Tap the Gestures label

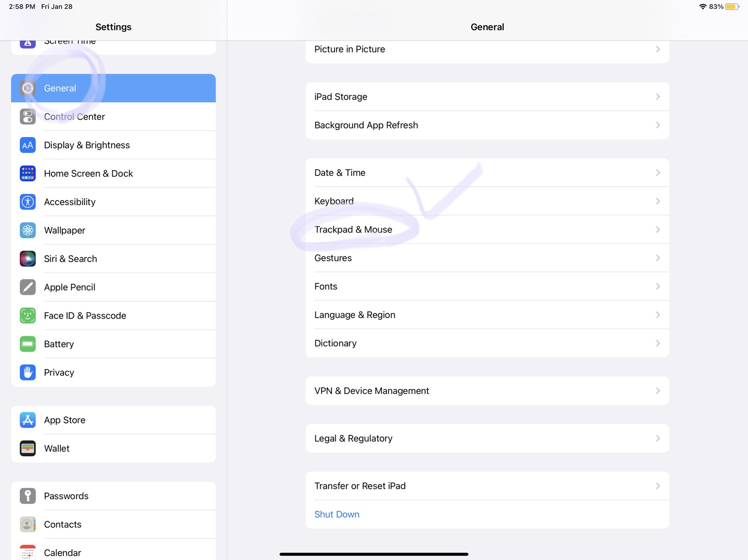click(x=333, y=258)
